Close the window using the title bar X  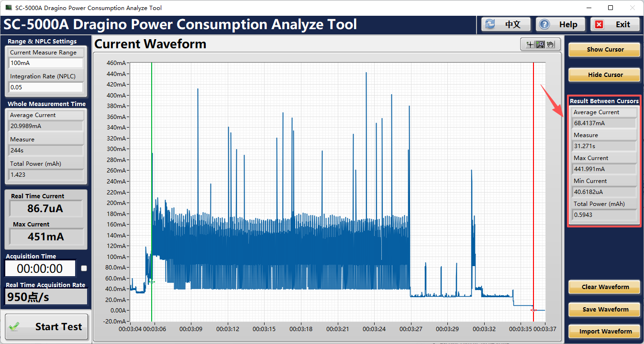(x=632, y=8)
